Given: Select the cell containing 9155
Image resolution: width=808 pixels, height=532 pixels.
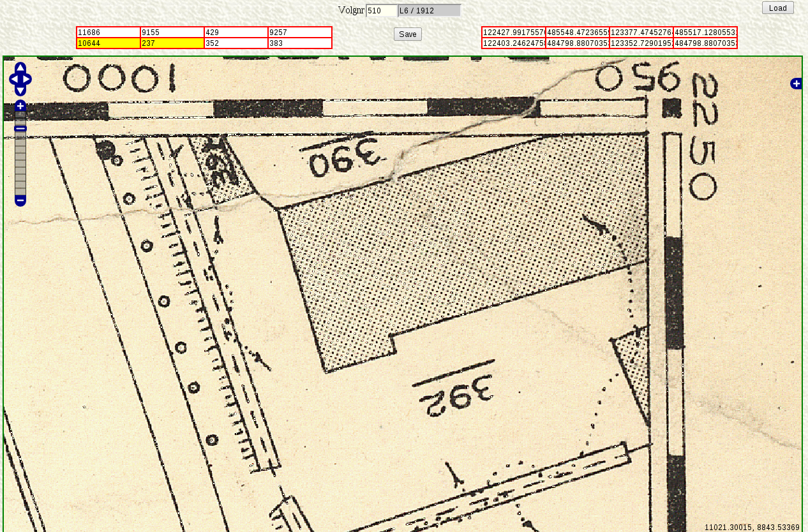Looking at the screenshot, I should click(x=172, y=33).
